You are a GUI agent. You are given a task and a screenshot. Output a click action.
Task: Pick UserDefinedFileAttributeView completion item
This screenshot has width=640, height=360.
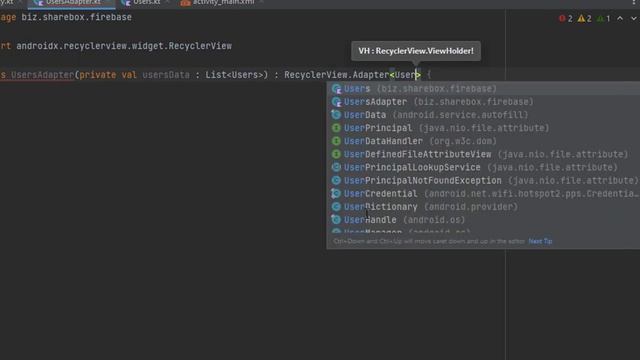(x=483, y=154)
